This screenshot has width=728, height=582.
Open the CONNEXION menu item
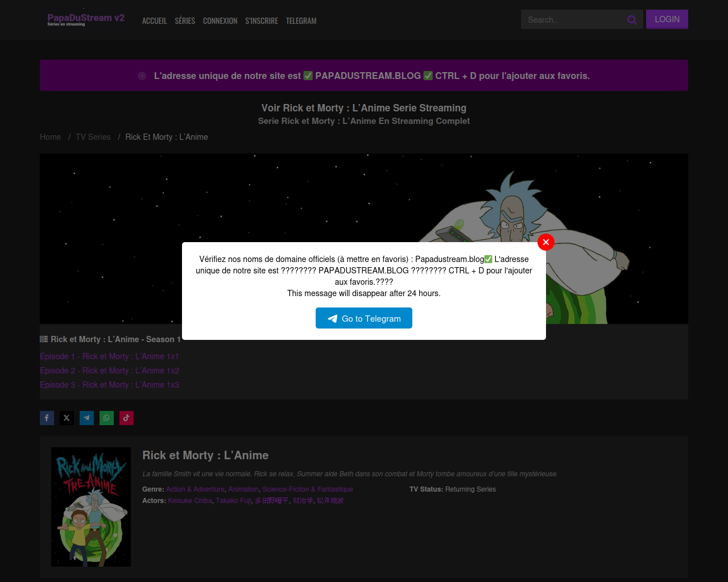coord(220,20)
